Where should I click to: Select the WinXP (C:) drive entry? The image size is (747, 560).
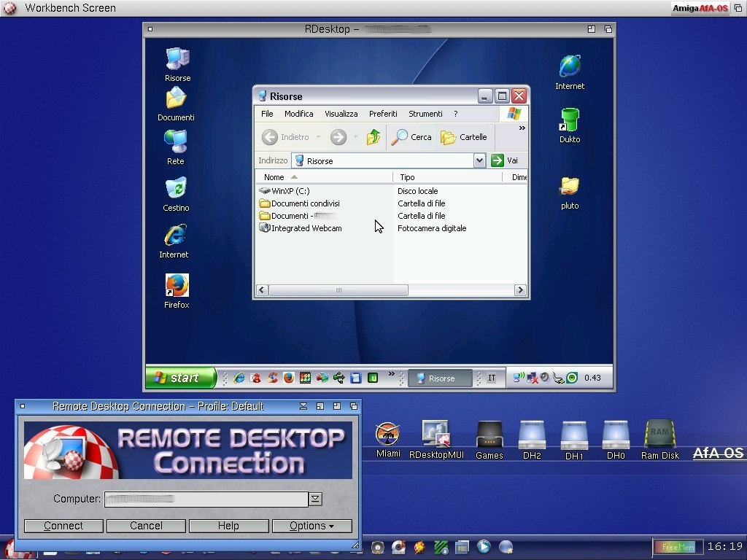pyautogui.click(x=290, y=191)
